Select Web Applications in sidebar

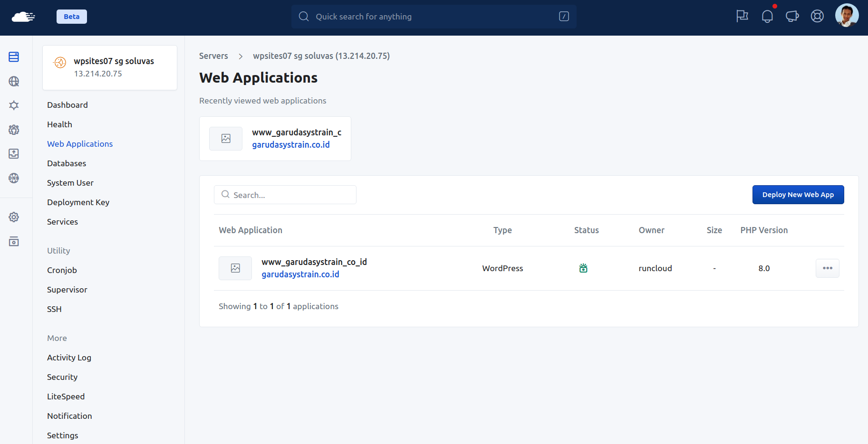pos(80,144)
